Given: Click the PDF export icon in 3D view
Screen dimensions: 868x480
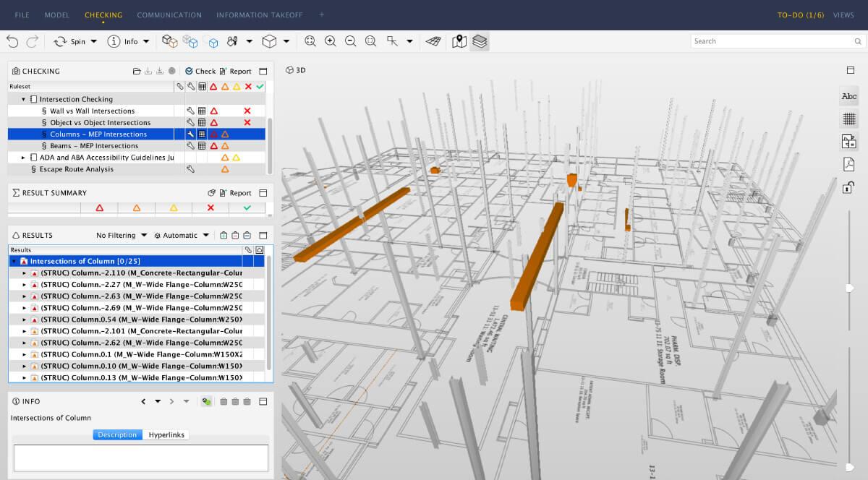Looking at the screenshot, I should click(x=848, y=164).
